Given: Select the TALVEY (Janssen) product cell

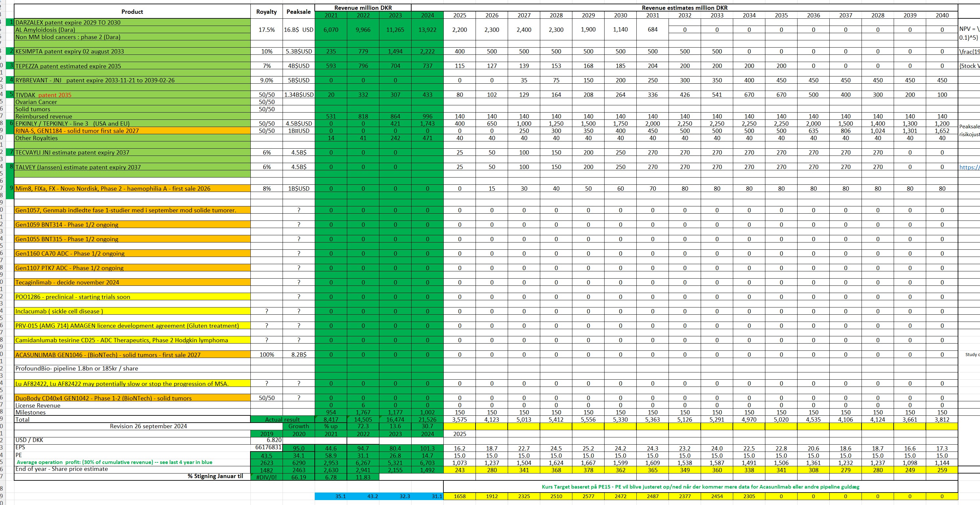Looking at the screenshot, I should pos(132,167).
